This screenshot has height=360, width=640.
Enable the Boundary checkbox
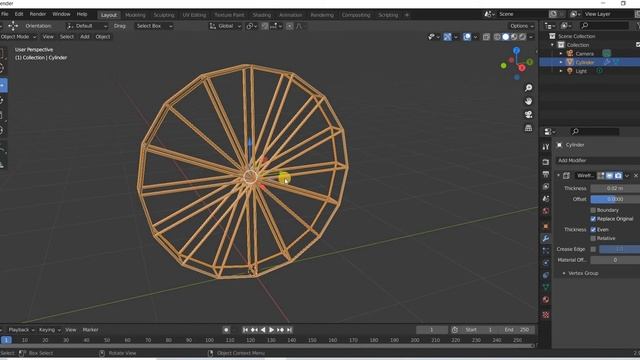coord(593,210)
